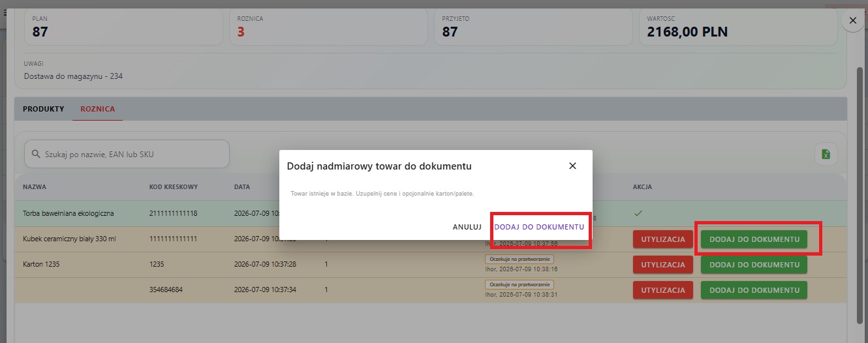Close the document panel with round X button
The image size is (868, 343).
tap(852, 21)
